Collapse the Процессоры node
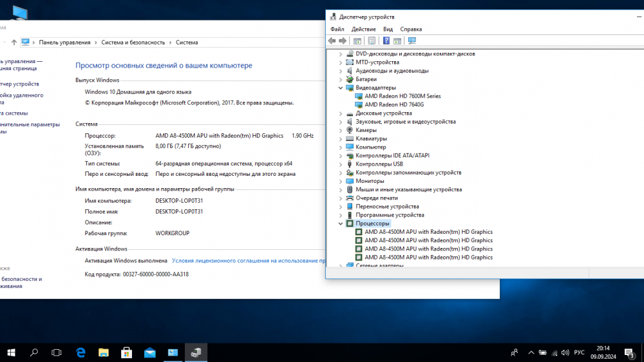This screenshot has height=362, width=644. tap(341, 224)
